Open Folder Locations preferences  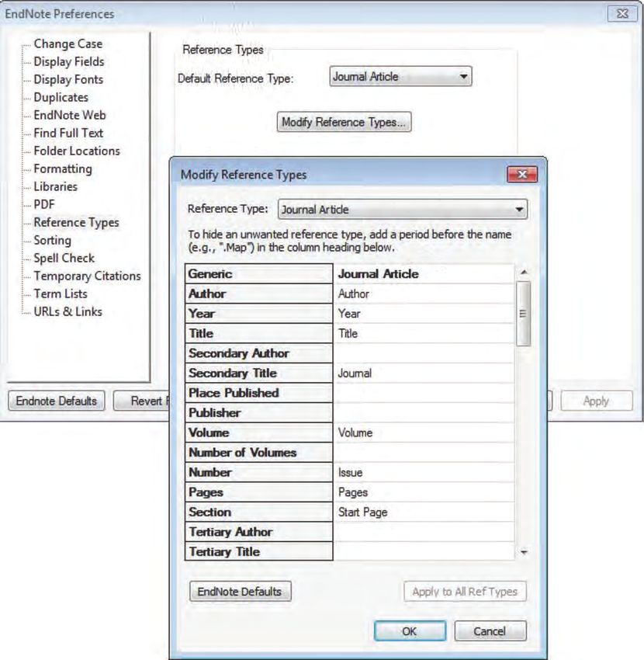(77, 151)
